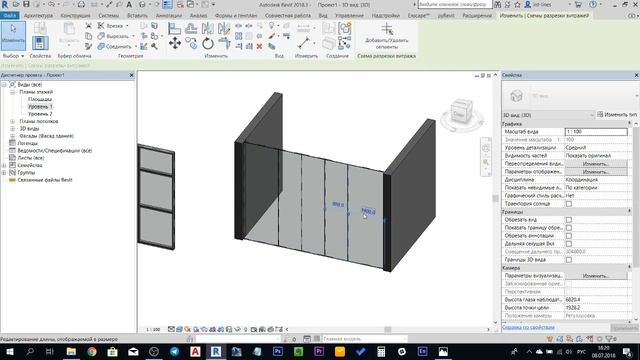The width and height of the screenshot is (640, 360).
Task: Select the Rotate tool in ribbon
Action: coord(208,43)
